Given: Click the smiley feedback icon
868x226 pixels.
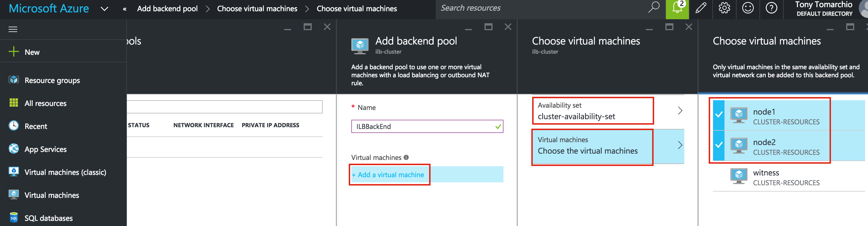Looking at the screenshot, I should (748, 8).
